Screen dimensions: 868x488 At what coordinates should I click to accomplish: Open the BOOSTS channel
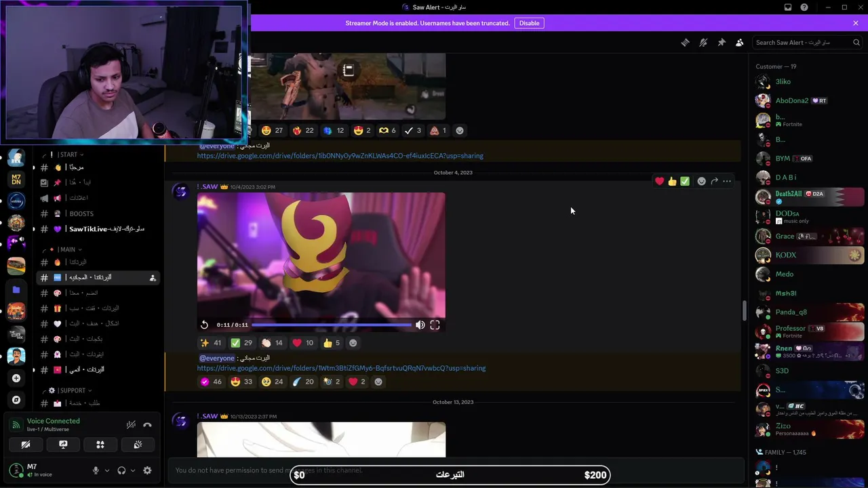tap(98, 213)
